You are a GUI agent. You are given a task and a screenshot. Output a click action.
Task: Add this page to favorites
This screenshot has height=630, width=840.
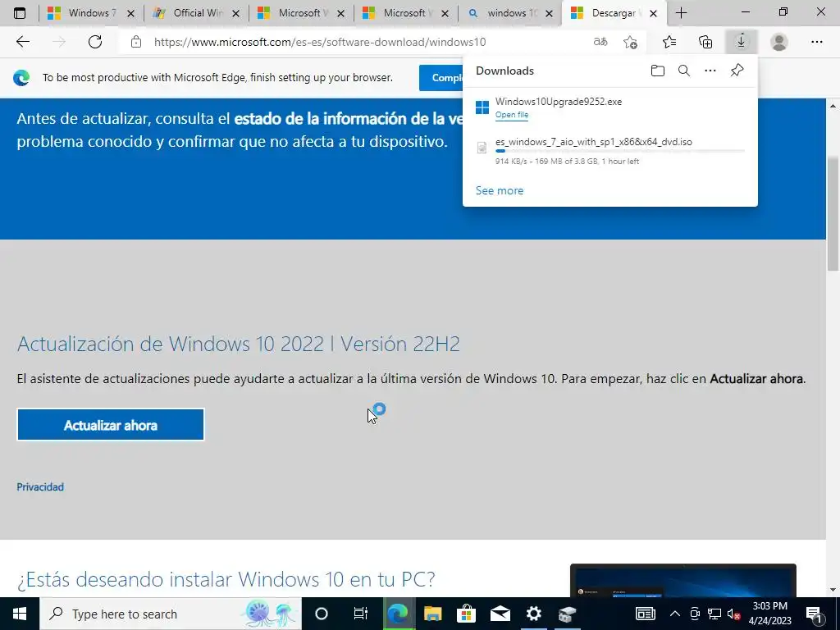631,42
